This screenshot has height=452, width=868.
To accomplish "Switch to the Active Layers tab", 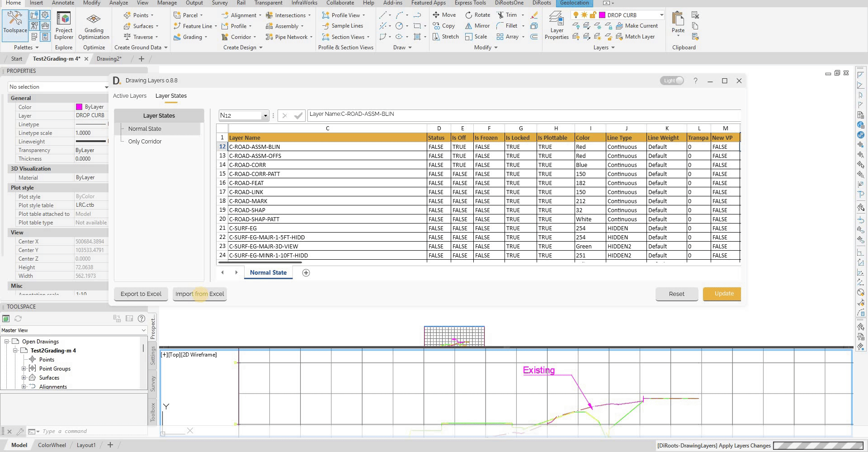I will coord(130,96).
